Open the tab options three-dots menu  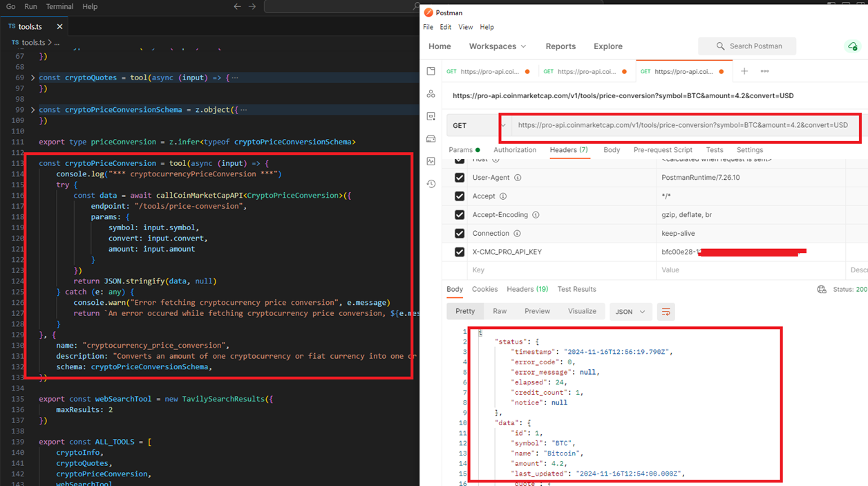tap(765, 71)
